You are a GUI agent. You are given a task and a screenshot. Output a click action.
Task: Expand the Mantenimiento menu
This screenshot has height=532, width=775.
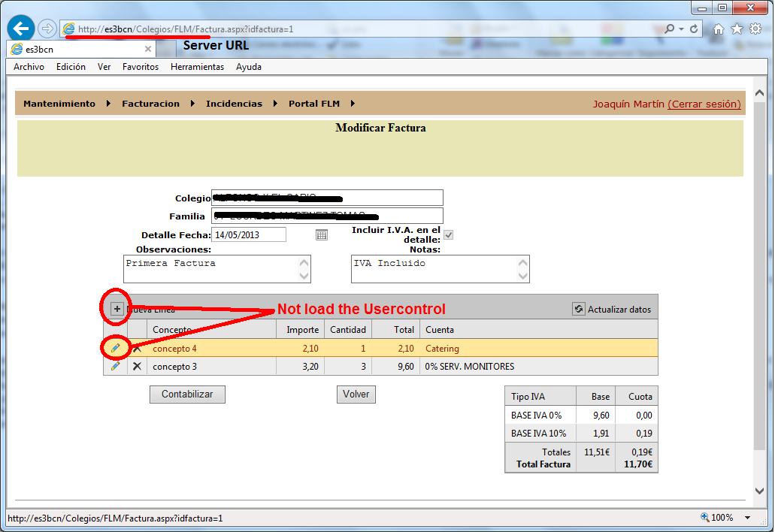[66, 104]
